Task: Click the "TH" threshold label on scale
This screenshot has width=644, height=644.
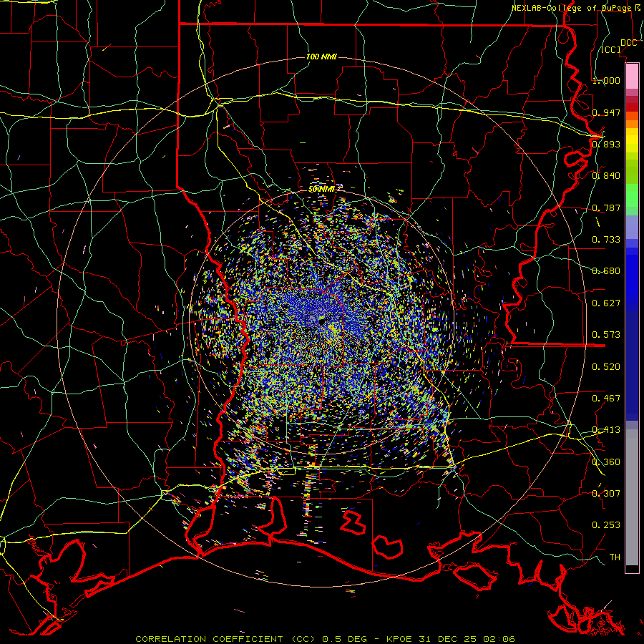Action: (615, 557)
